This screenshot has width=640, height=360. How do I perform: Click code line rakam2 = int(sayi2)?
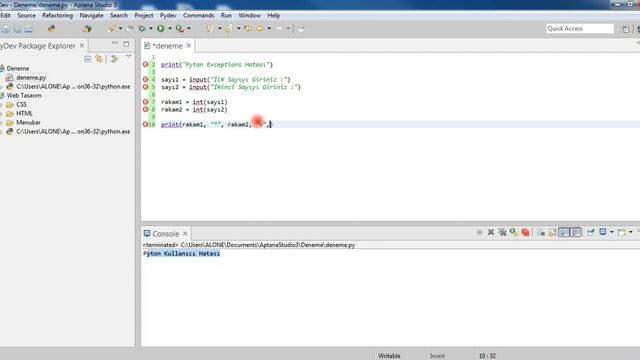[194, 109]
